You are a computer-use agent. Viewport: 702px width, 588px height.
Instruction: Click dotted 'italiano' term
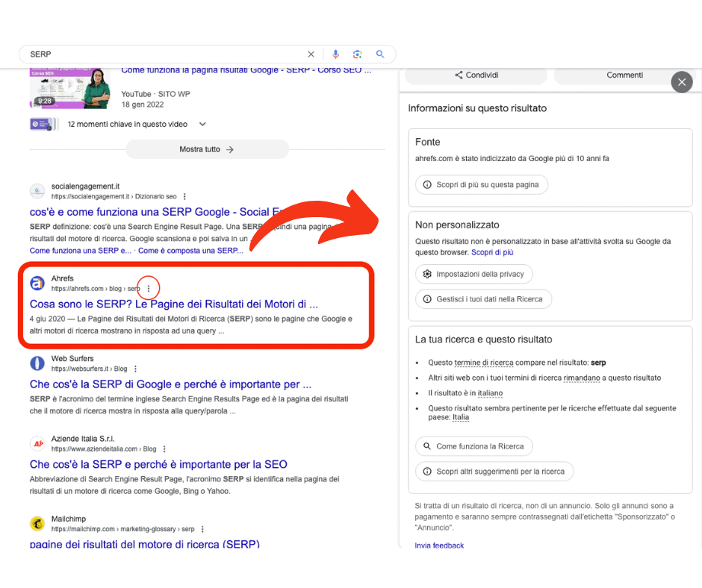click(490, 393)
